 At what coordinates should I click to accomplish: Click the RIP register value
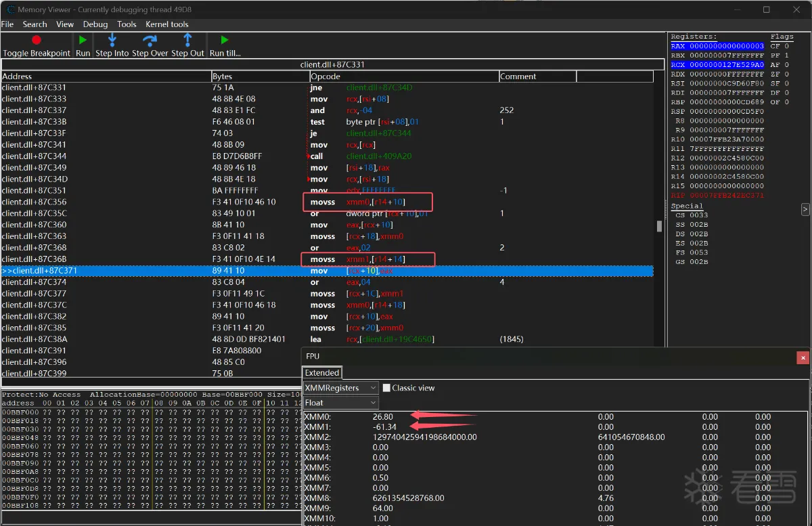click(x=727, y=196)
